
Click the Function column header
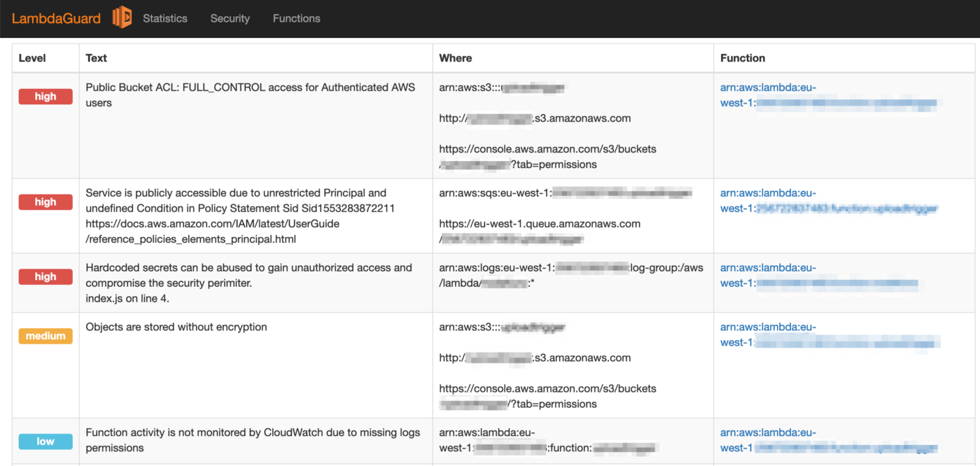tap(743, 58)
